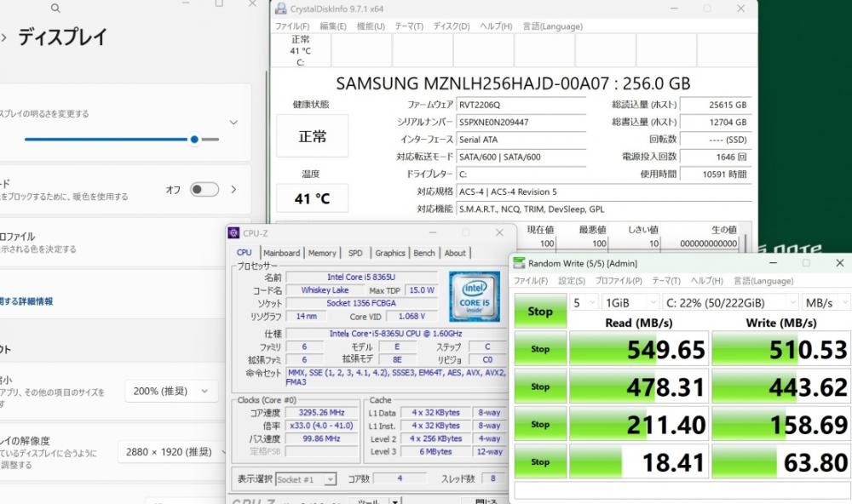
Task: Click the ツール dropdown arrow in CPU-Z
Action: 395,501
